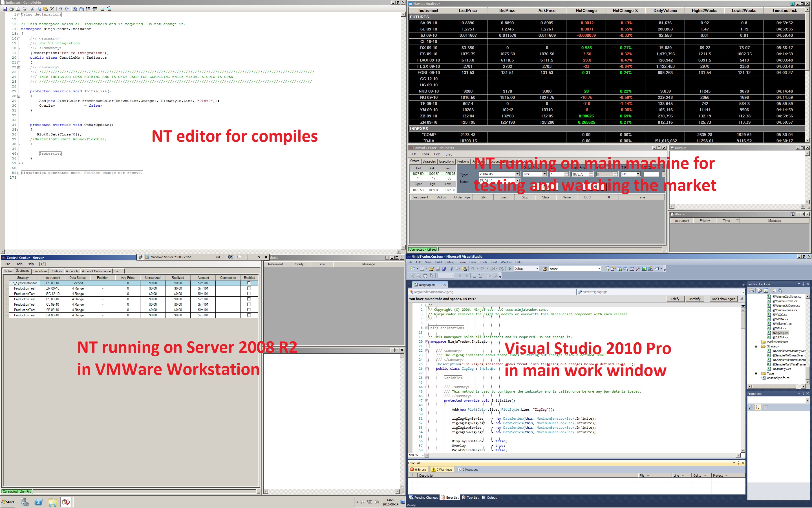Image resolution: width=812 pixels, height=508 pixels.
Task: Select @ZigZag.cs in Solution Explorer
Action: click(x=780, y=333)
